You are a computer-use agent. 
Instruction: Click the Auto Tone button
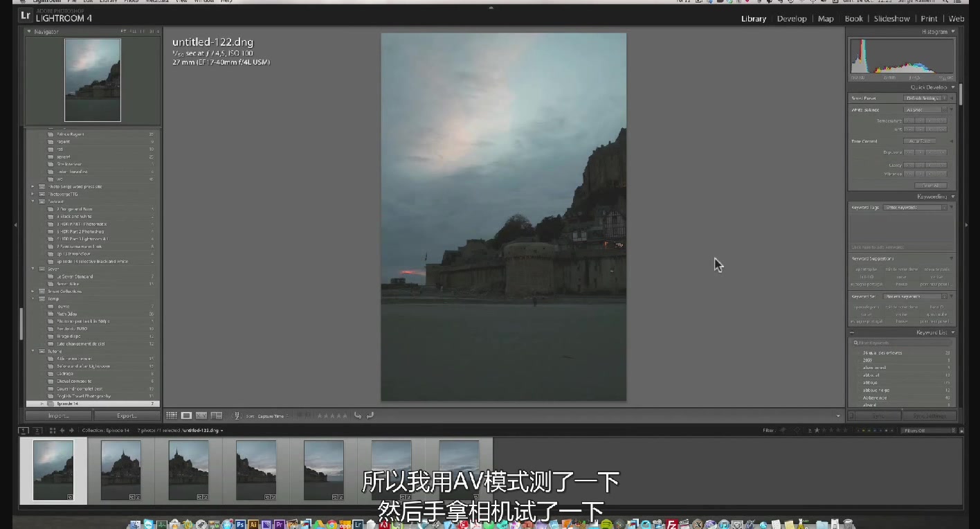(920, 141)
